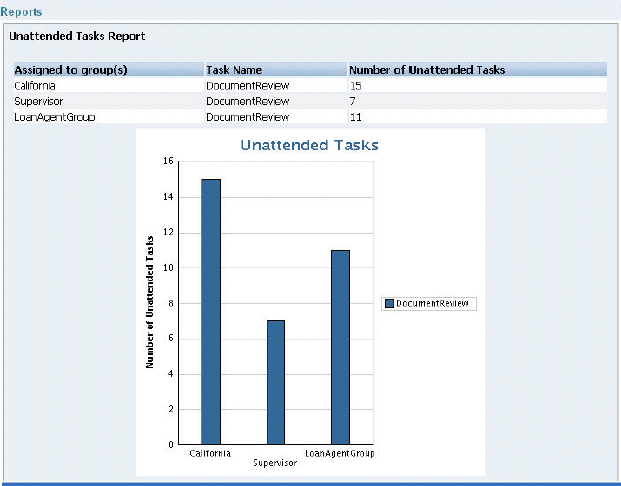Click the 8 tick label on y-axis

coord(171,303)
